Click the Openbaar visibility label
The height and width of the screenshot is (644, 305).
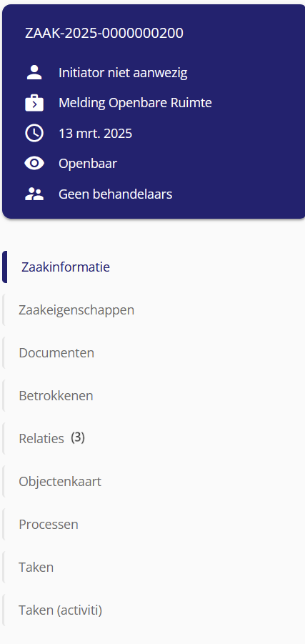tap(88, 164)
